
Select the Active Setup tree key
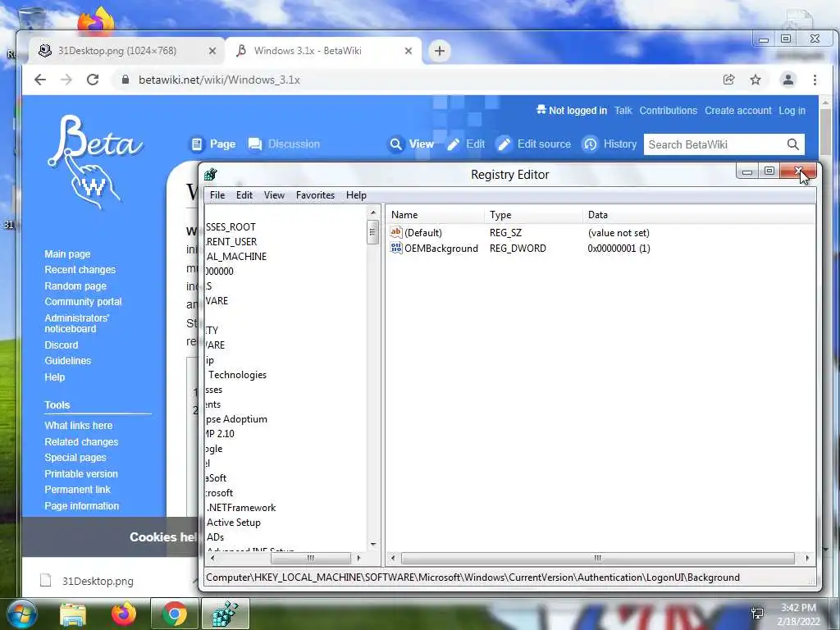(234, 523)
